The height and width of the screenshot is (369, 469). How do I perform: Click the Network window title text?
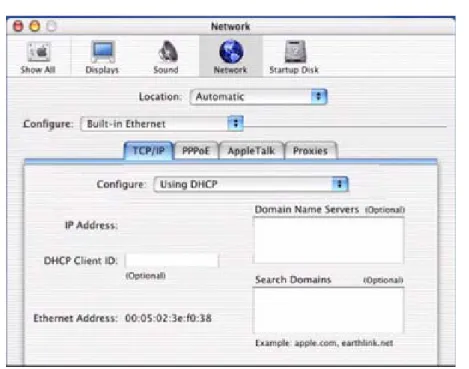tap(230, 26)
